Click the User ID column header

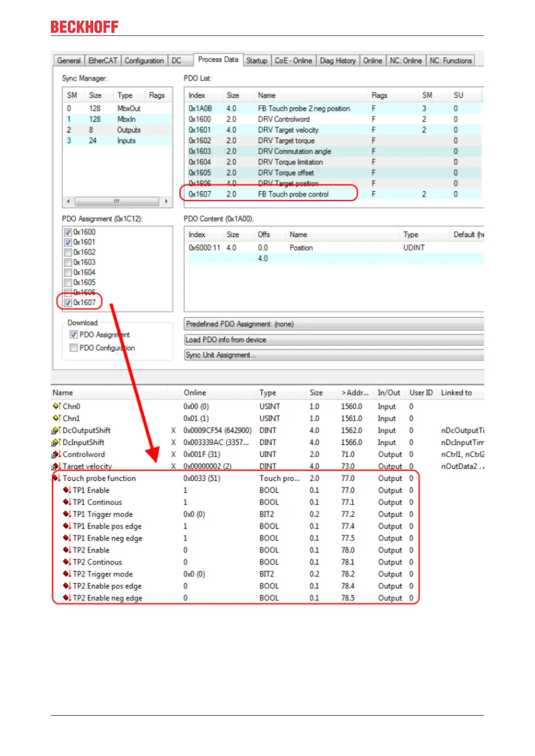click(421, 393)
